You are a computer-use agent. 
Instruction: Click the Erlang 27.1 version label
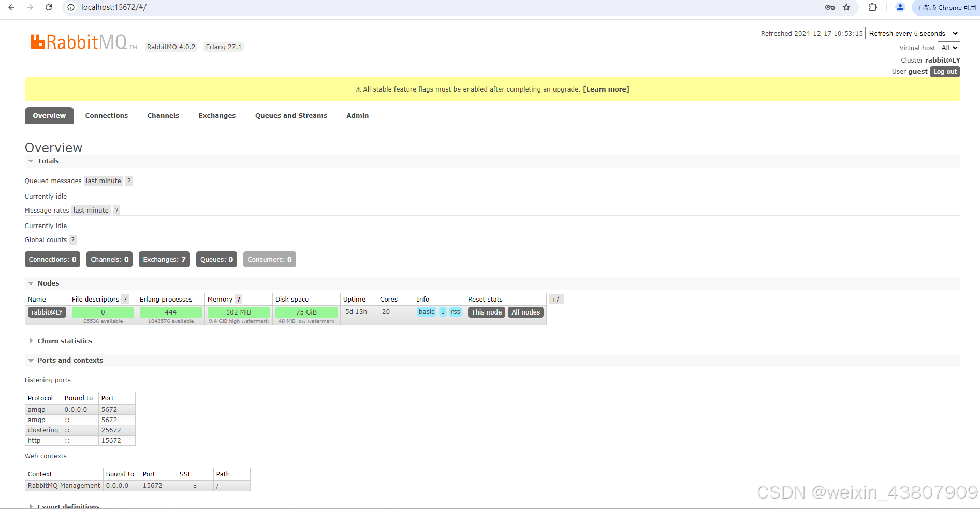pyautogui.click(x=224, y=47)
